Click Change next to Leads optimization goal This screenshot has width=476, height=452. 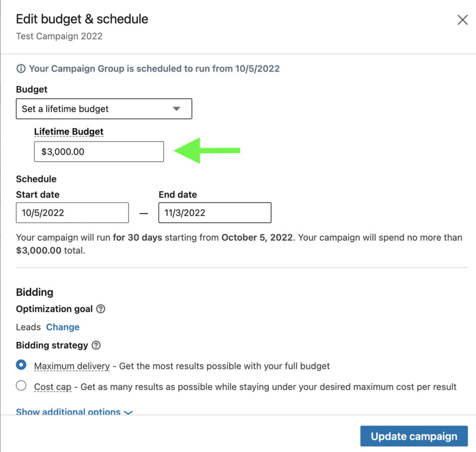(63, 327)
